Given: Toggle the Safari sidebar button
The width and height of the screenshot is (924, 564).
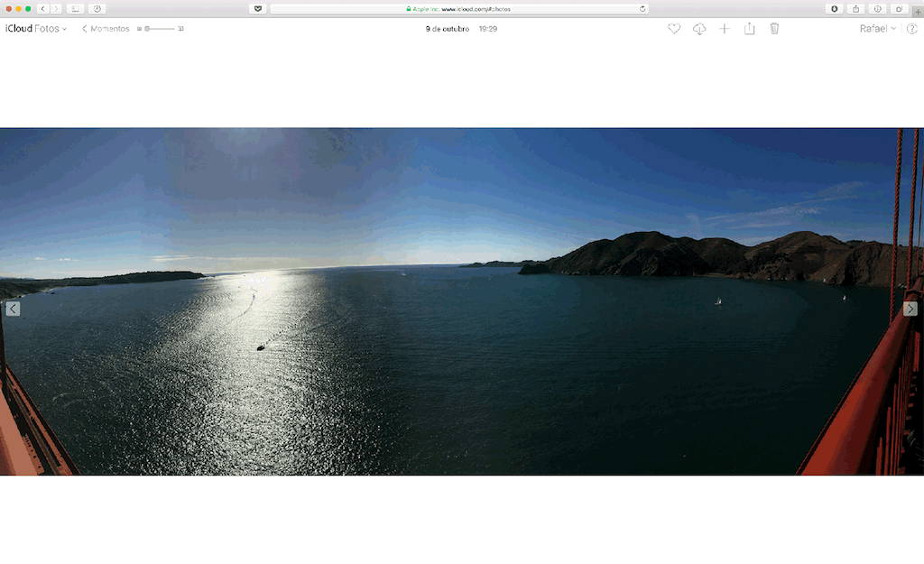Looking at the screenshot, I should 76,9.
